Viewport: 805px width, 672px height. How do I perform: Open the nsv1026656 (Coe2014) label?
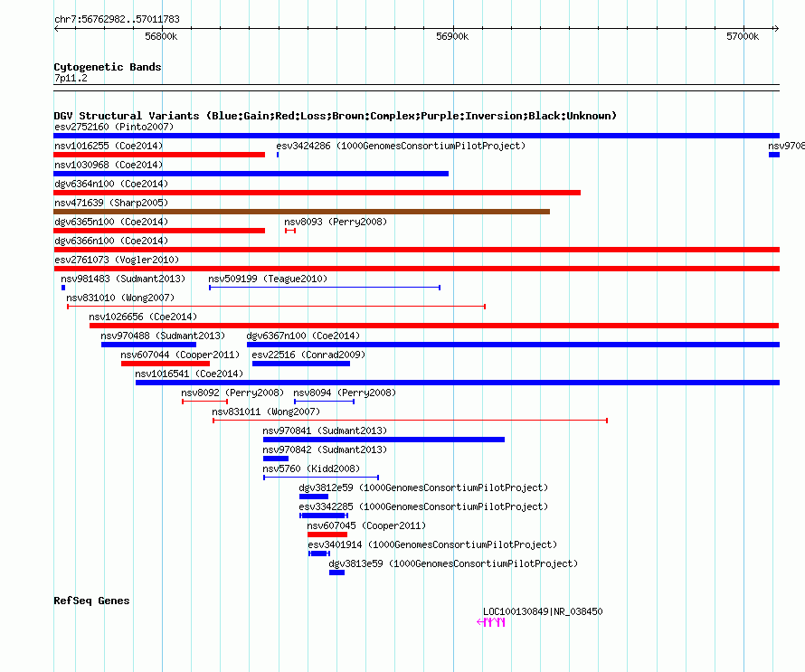(x=143, y=317)
